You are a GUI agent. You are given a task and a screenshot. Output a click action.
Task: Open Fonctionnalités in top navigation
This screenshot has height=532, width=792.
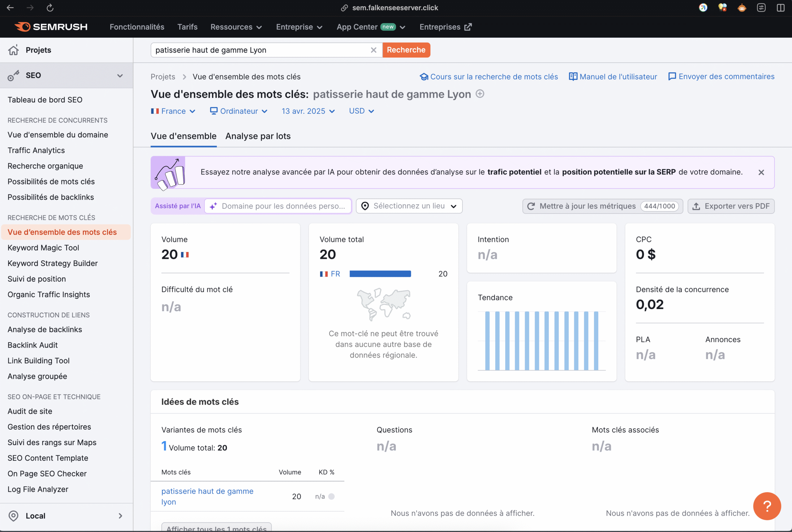pyautogui.click(x=137, y=27)
